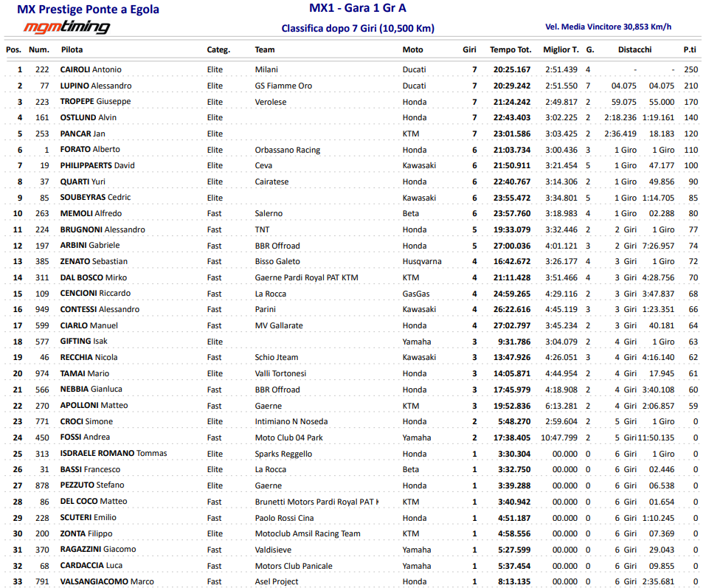Select rider name 'RAGAZZINI Giacomo'
Screen dimensions: 706x588
(98, 550)
